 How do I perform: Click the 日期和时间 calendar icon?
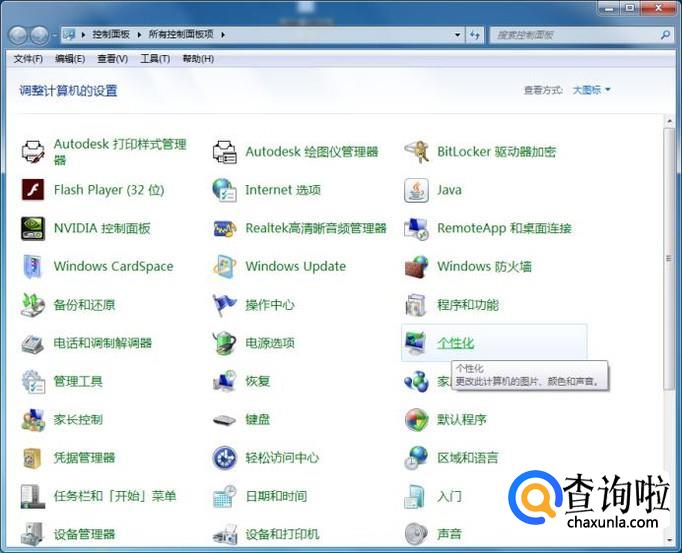224,496
